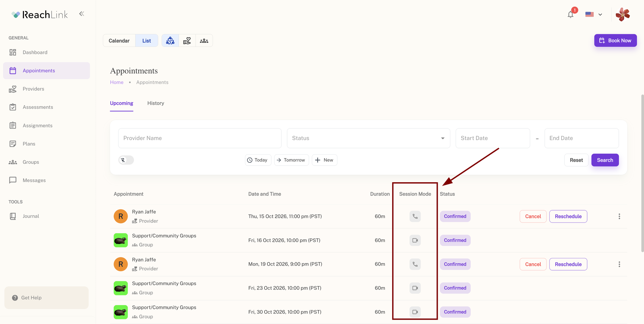Click the New filter button
This screenshot has height=324, width=644.
coord(325,160)
